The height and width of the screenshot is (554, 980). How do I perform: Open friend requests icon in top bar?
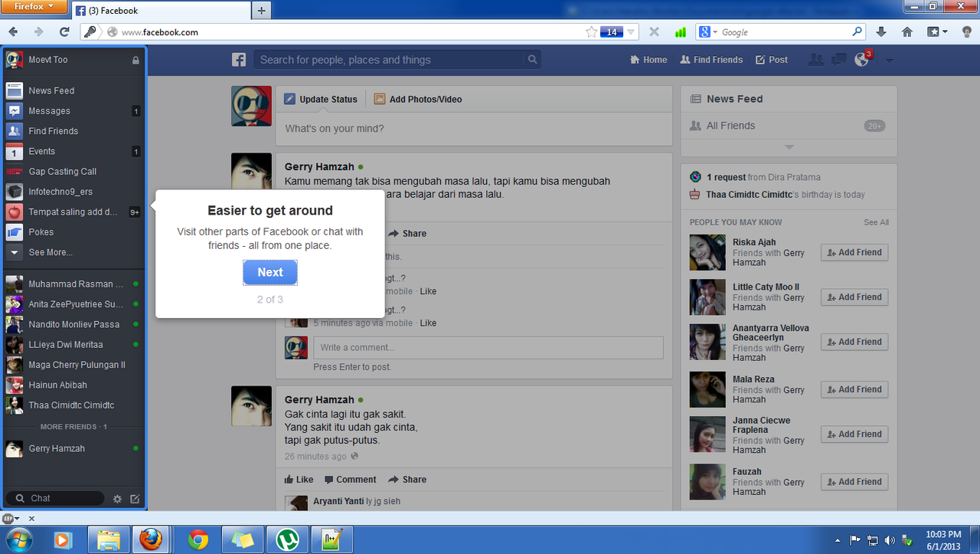pyautogui.click(x=816, y=60)
